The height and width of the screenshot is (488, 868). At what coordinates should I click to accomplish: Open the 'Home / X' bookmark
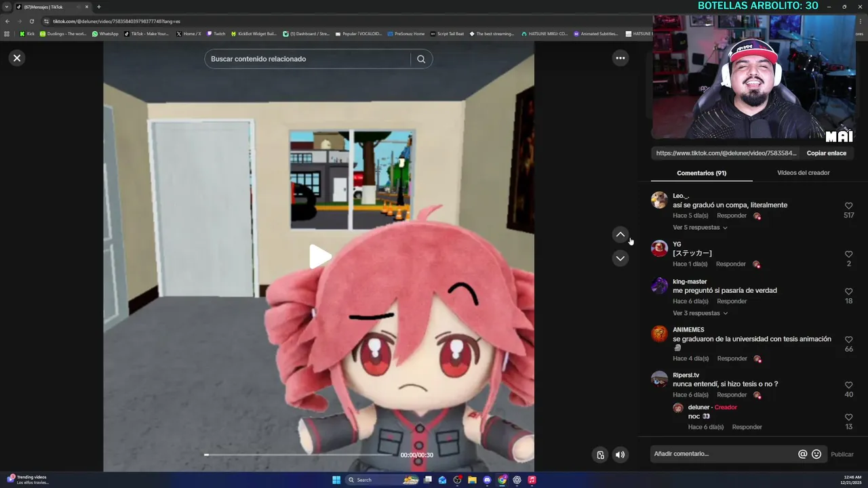pos(189,33)
